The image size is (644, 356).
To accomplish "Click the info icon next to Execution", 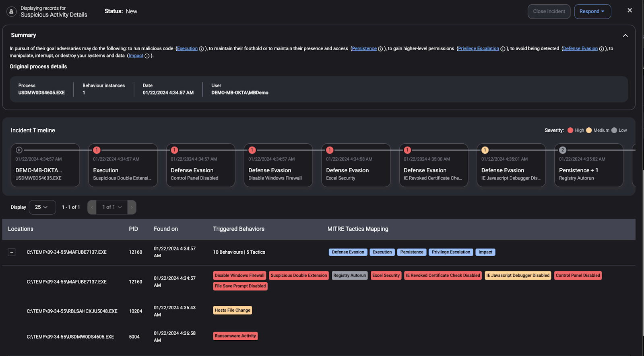I will point(201,49).
